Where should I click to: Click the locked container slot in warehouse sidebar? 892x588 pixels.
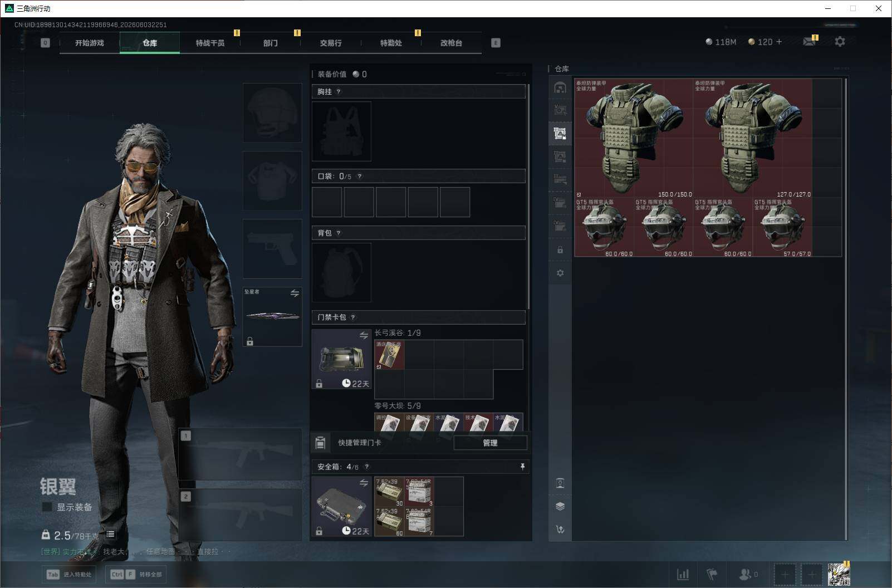[x=560, y=250]
